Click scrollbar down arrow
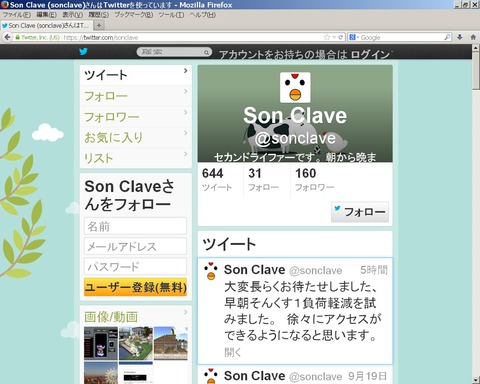The height and width of the screenshot is (384, 480). tap(476, 380)
